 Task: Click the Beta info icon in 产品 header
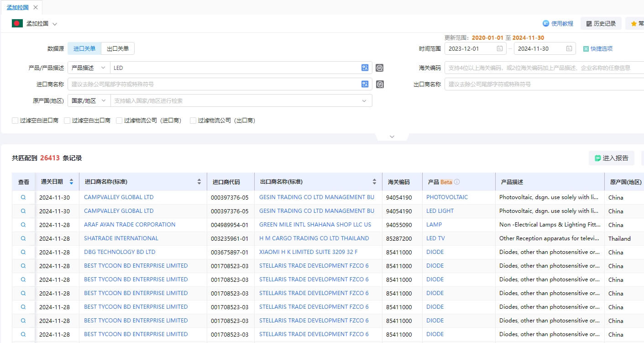point(457,182)
